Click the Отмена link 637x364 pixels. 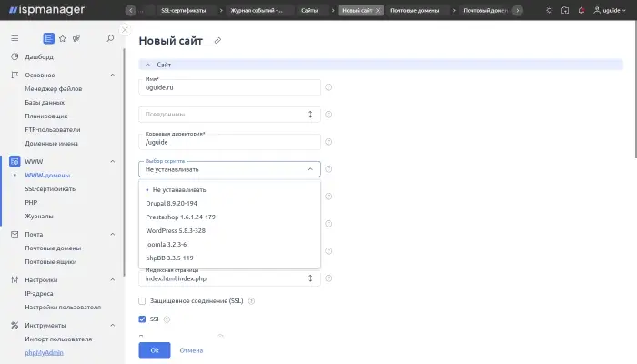(191, 349)
